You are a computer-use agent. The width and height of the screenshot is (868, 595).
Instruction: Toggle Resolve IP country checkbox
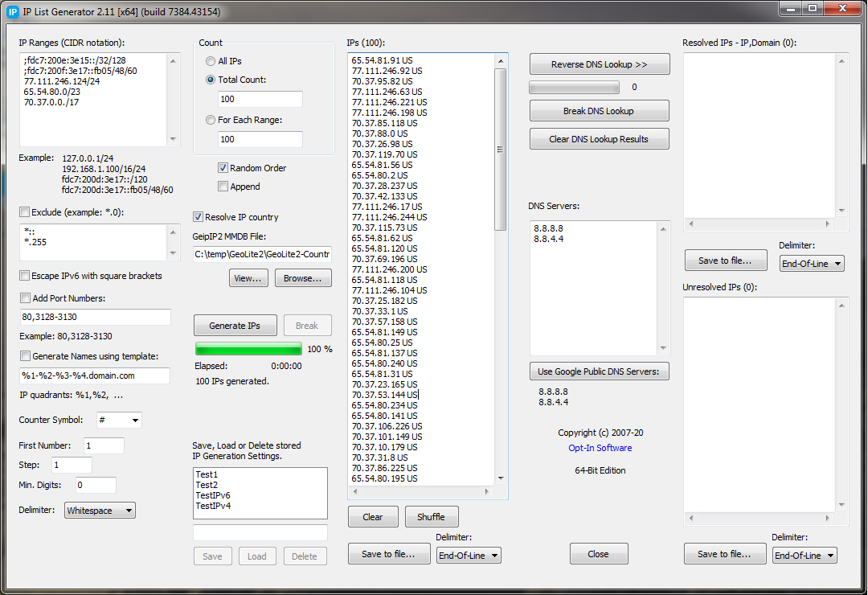pos(199,217)
